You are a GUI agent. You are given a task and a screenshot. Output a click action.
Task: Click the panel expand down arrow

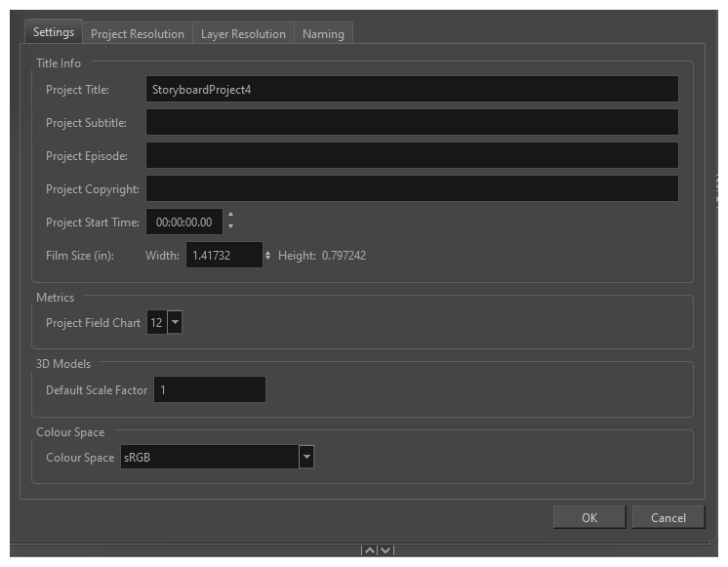point(385,550)
